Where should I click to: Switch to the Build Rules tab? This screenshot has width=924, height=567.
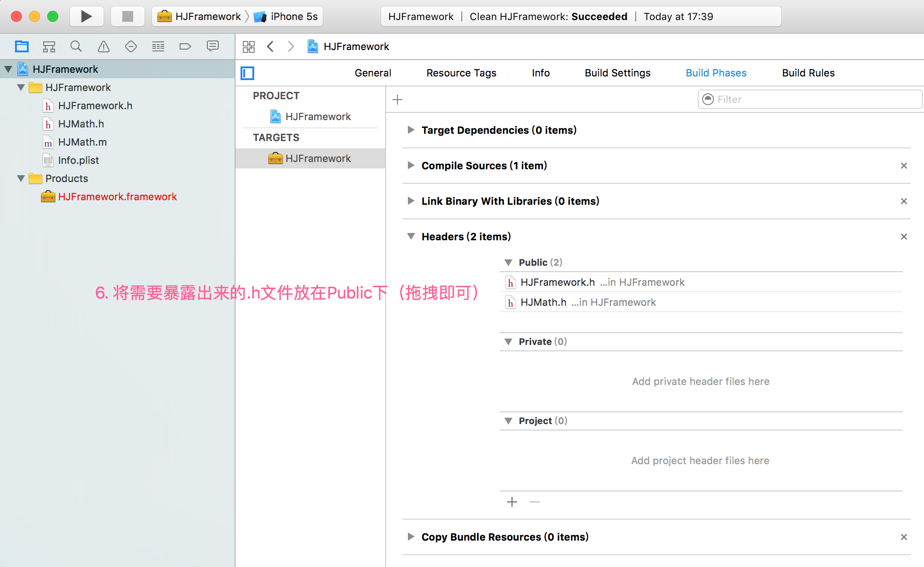[x=808, y=73]
